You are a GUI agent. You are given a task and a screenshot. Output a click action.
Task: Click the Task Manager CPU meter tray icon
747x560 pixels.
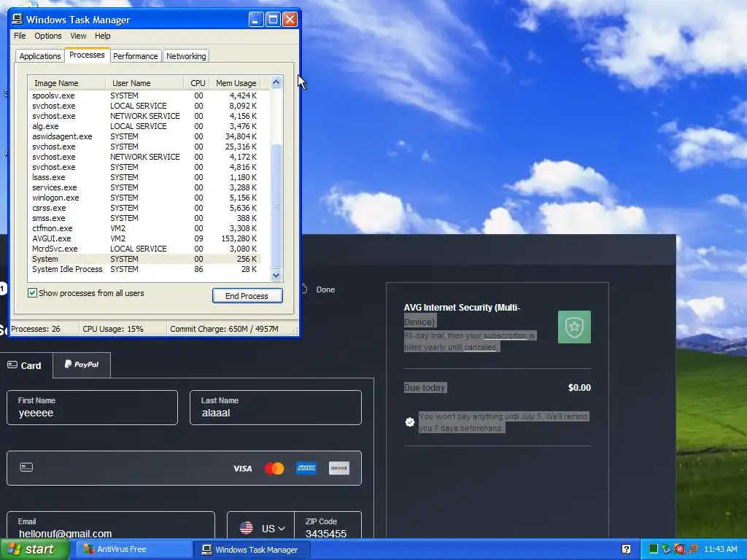pyautogui.click(x=653, y=549)
